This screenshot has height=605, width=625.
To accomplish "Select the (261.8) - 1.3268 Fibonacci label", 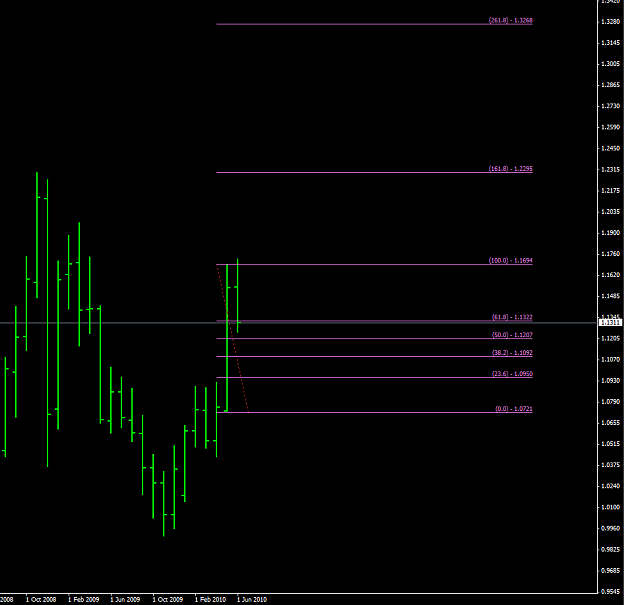I will tap(511, 20).
